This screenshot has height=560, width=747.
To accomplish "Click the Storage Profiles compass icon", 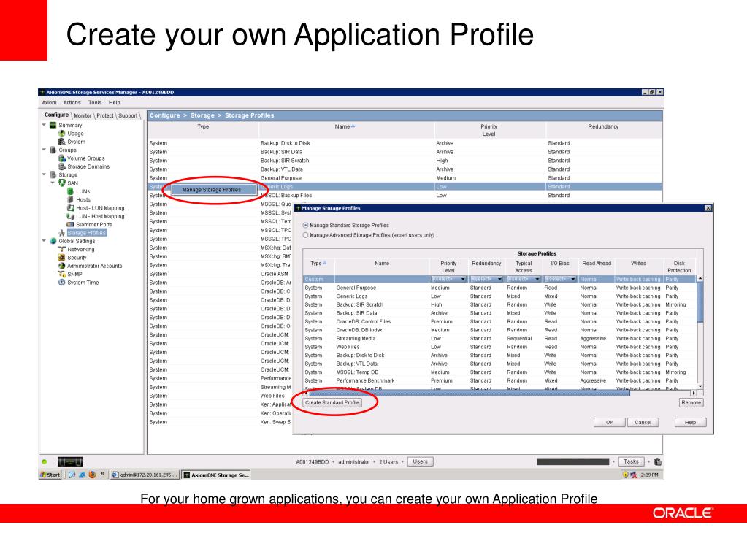I will click(x=61, y=233).
